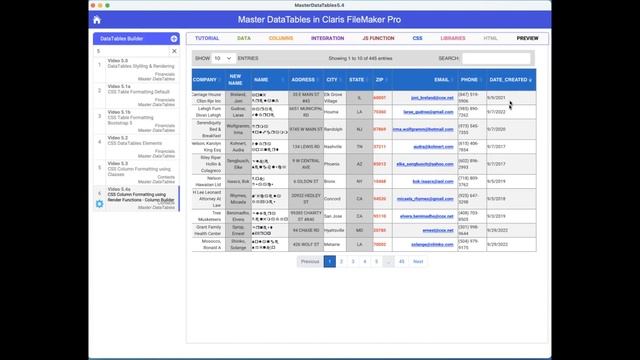Screen dimensions: 640x360
Task: Open the yahoo.com email link in Phoenix row
Action: [425, 164]
